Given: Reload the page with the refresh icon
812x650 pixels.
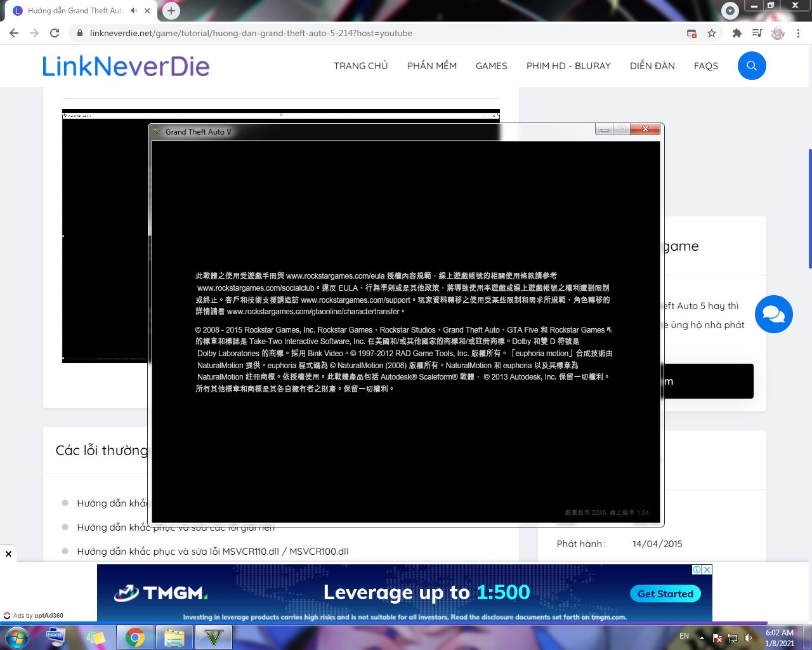Looking at the screenshot, I should tap(55, 33).
